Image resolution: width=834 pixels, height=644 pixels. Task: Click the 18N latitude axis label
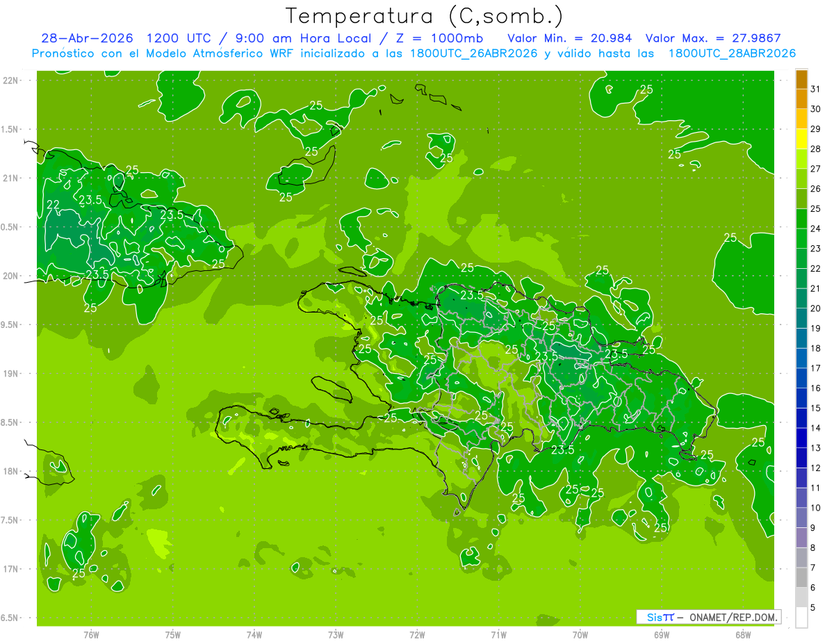[11, 471]
